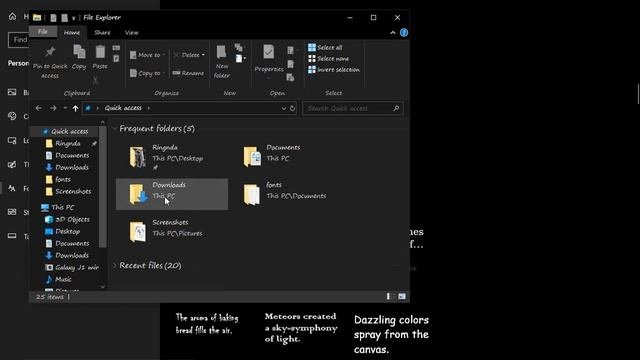Switch to the Home ribbon tab
The height and width of the screenshot is (360, 640).
(x=72, y=32)
